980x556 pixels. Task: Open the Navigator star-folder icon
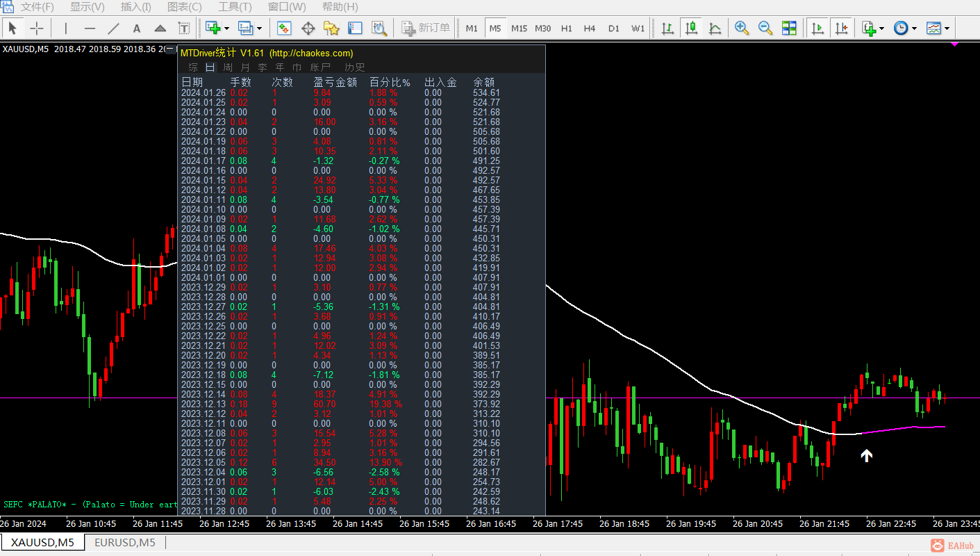coord(331,28)
